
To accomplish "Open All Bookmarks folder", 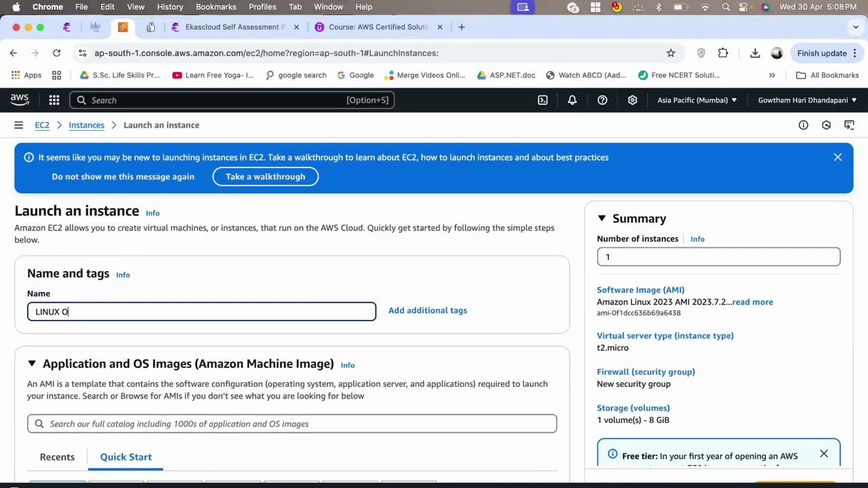I will point(827,75).
